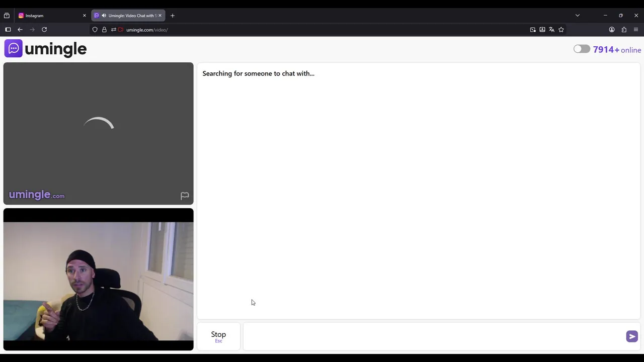Open a new browser tab

(x=173, y=16)
